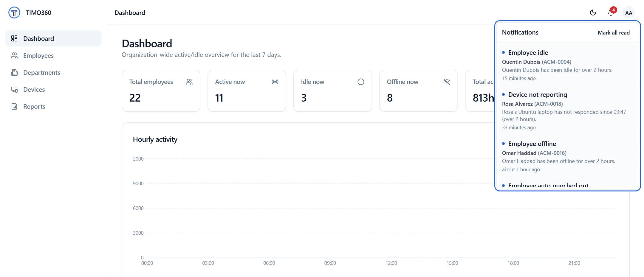Click the Notifications panel title

[520, 32]
